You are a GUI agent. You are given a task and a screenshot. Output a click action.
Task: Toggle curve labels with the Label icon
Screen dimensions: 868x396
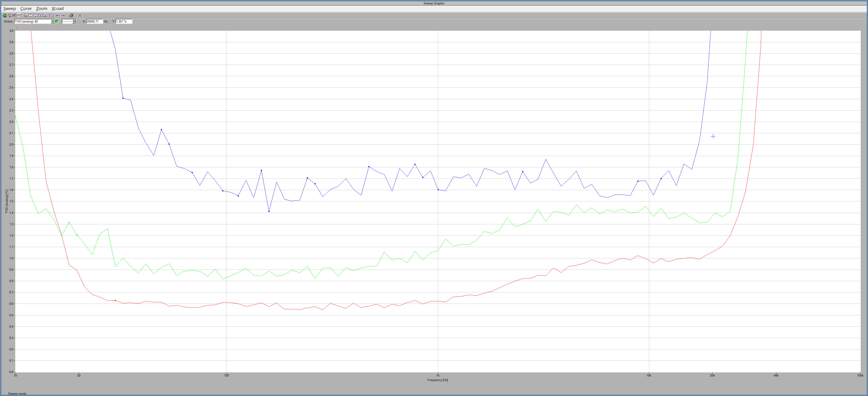coord(19,15)
